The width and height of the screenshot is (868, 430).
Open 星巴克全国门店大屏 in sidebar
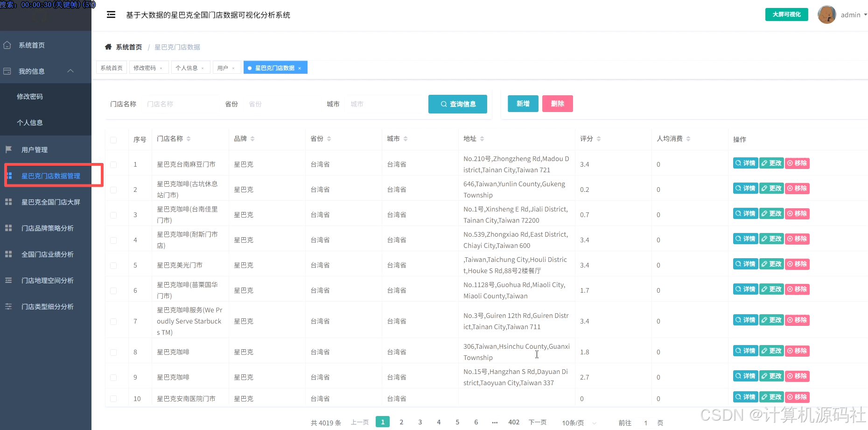point(46,202)
